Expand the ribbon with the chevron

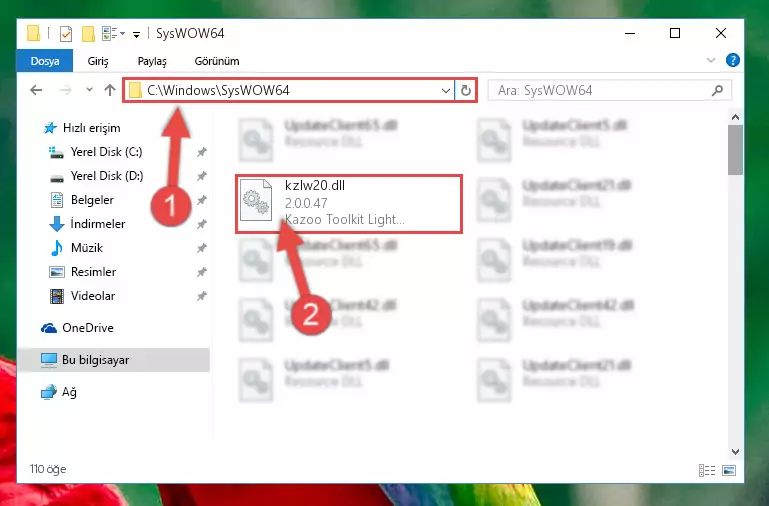point(711,60)
